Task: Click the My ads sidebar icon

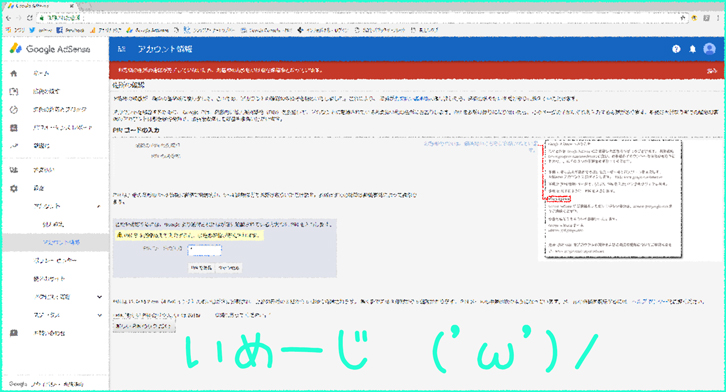Action: [x=14, y=92]
